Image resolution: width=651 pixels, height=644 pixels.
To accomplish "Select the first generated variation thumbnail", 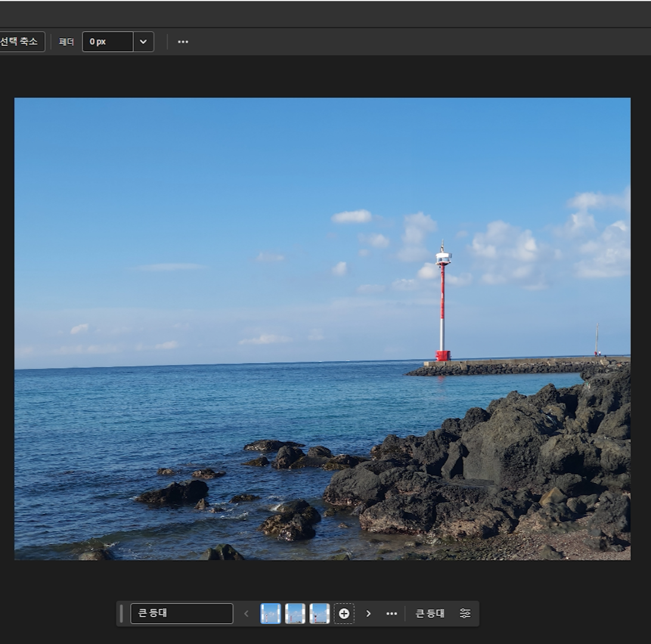I will 270,613.
